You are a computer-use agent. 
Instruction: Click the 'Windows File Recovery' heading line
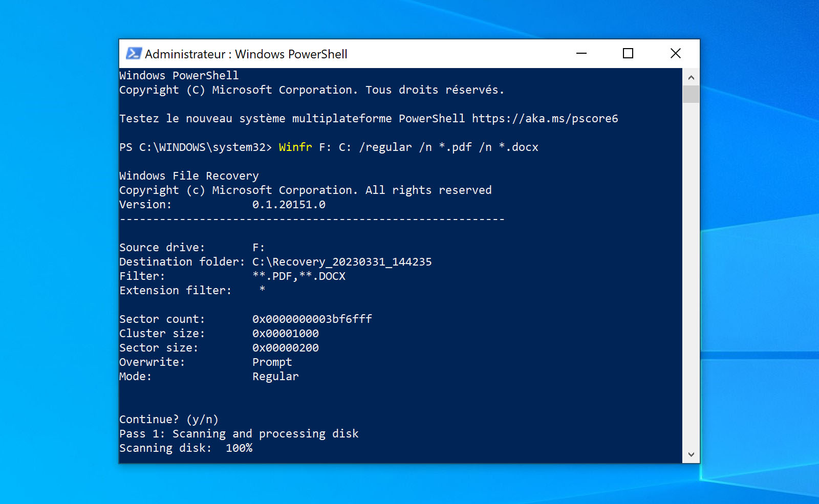point(189,176)
